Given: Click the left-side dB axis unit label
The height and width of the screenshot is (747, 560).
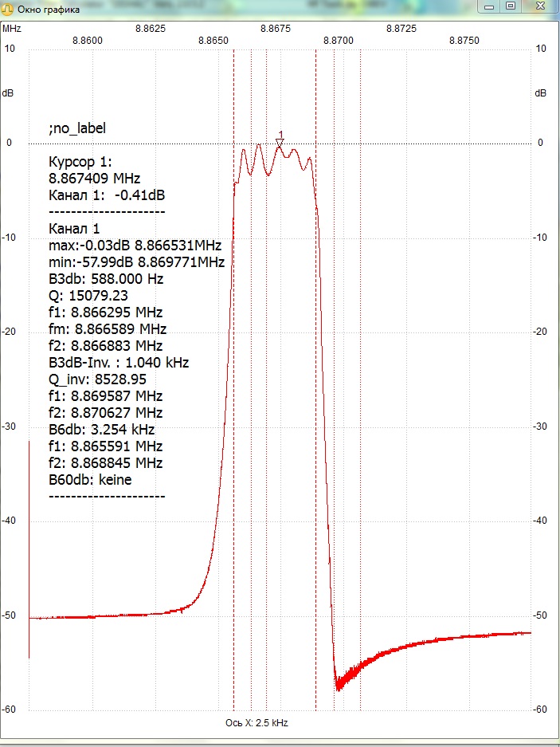Looking at the screenshot, I should pos(8,93).
